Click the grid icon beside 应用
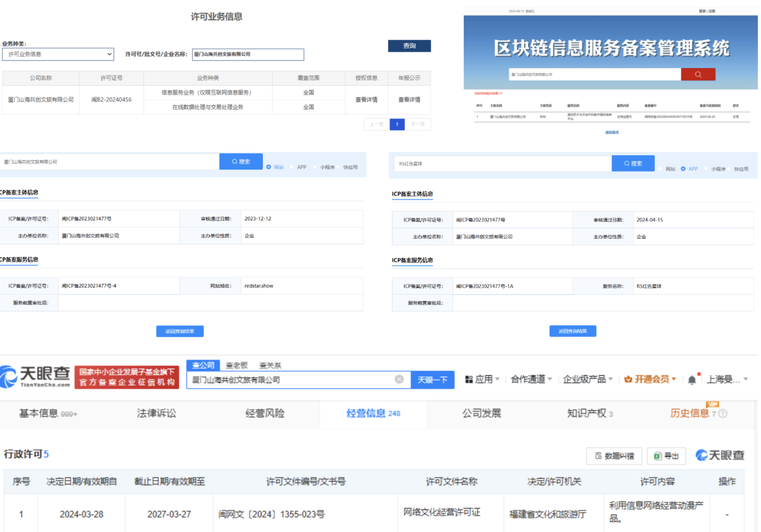The image size is (761, 532). (469, 379)
